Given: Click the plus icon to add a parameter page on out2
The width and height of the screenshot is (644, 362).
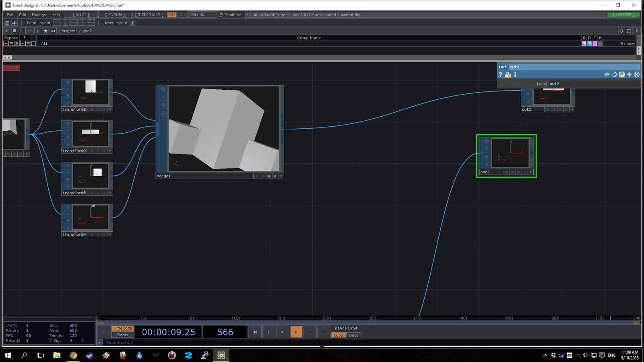Looking at the screenshot, I should (629, 74).
